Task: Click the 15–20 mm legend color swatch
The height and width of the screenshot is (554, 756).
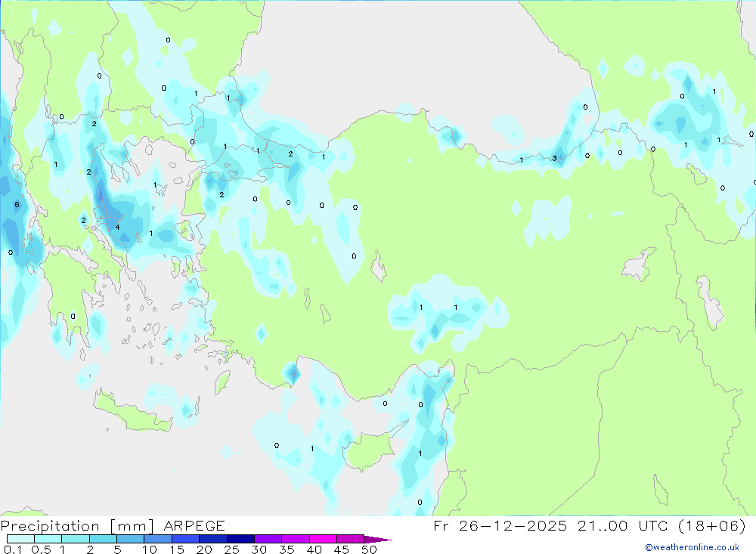Action: click(x=185, y=539)
